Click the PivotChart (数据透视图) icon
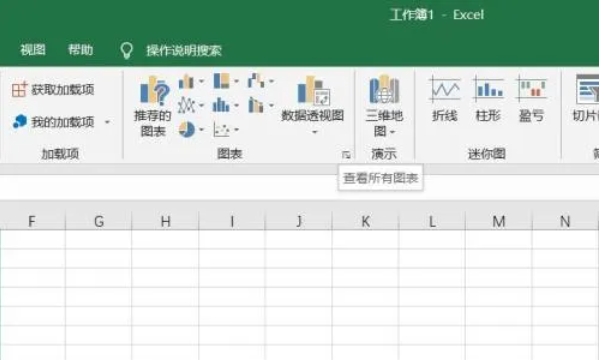This screenshot has width=604, height=360. [313, 90]
